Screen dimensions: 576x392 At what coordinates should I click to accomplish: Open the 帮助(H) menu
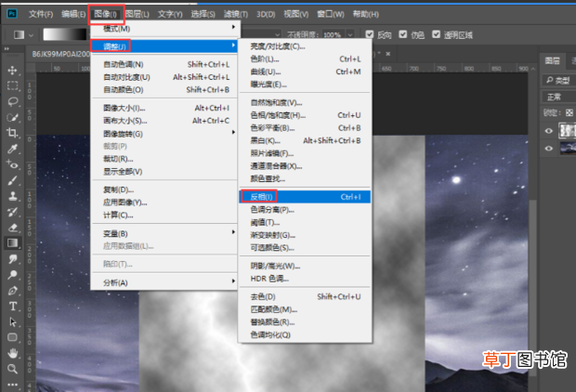366,14
